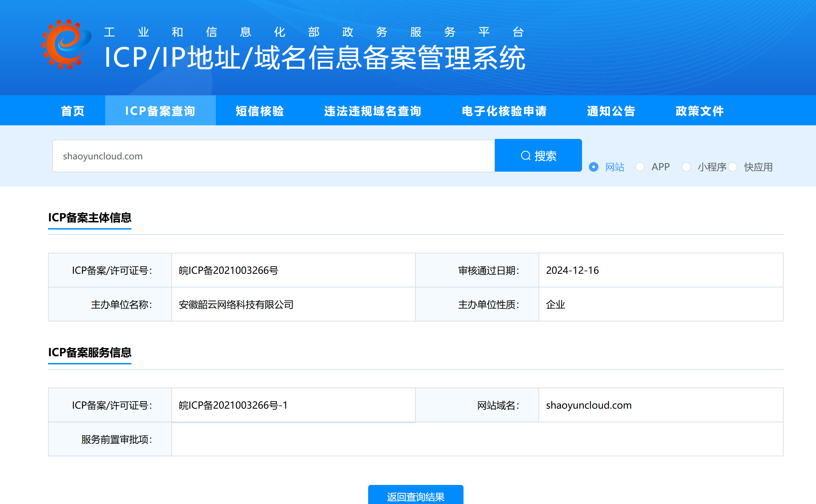Focus the domain search input field
This screenshot has width=816, height=504.
click(272, 156)
